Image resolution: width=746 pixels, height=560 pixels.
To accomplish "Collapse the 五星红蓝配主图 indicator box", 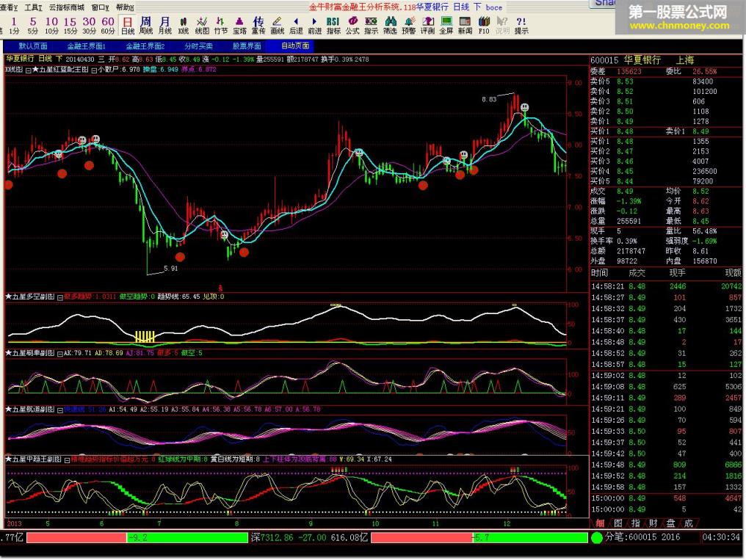I will tap(29, 70).
